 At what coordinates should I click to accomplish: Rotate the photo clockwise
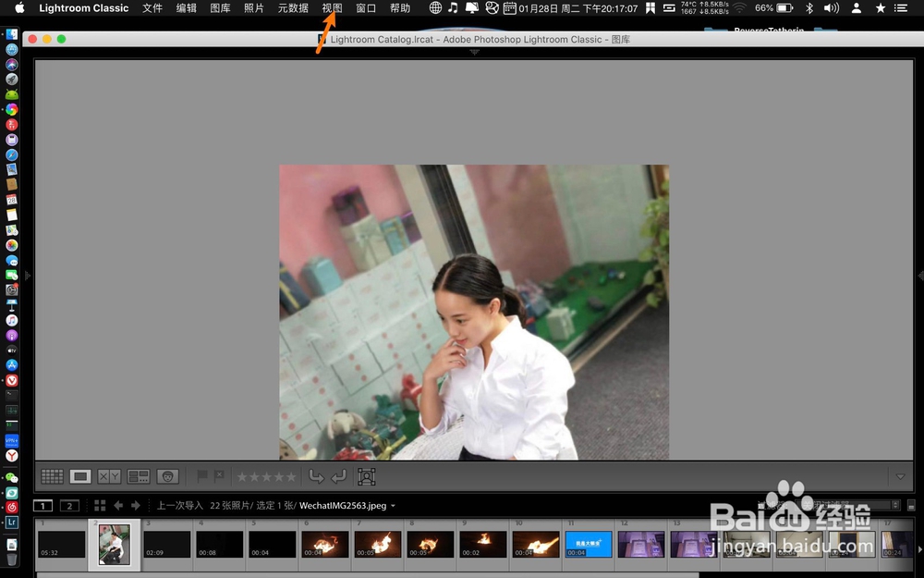point(339,476)
